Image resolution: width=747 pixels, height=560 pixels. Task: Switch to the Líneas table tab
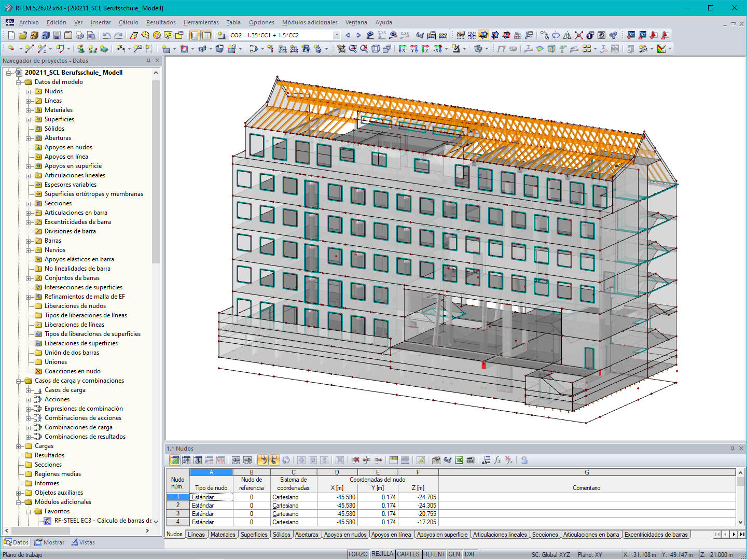pyautogui.click(x=197, y=534)
